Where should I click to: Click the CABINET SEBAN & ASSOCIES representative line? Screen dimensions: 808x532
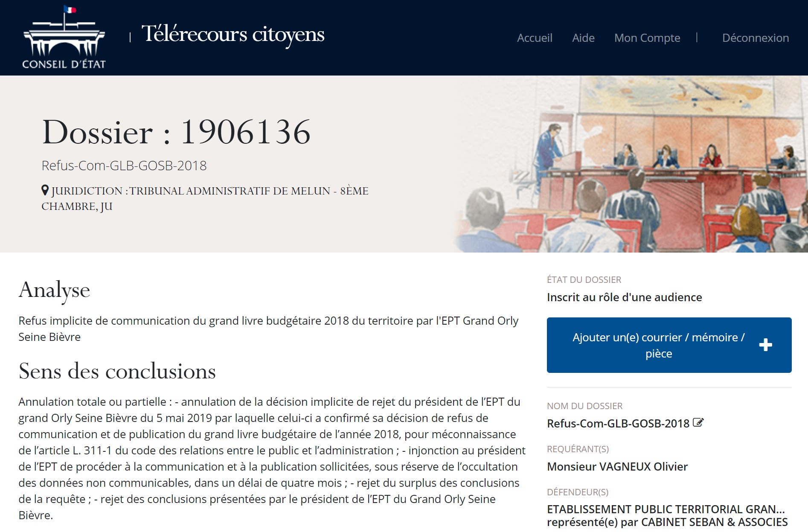tap(667, 522)
